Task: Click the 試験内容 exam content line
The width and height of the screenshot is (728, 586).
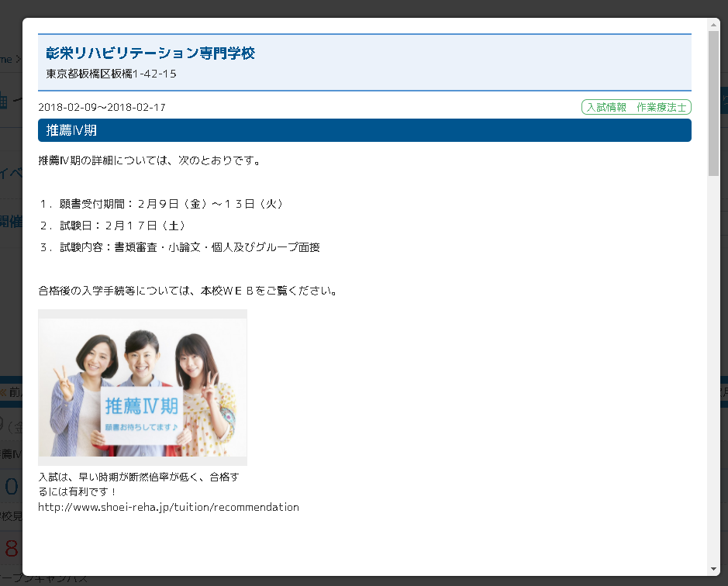Action: click(180, 247)
